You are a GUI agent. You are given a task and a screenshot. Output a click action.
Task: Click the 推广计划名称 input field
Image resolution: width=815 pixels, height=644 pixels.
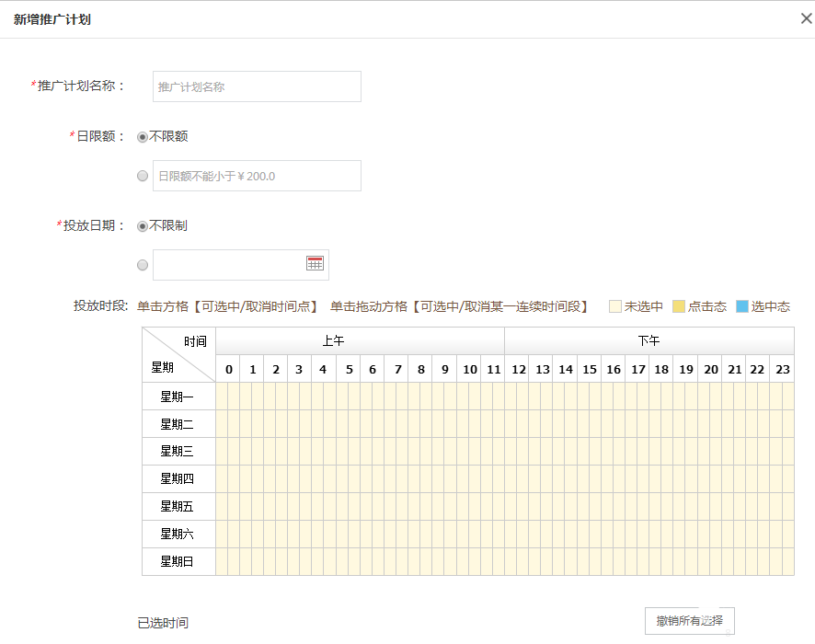click(x=256, y=86)
